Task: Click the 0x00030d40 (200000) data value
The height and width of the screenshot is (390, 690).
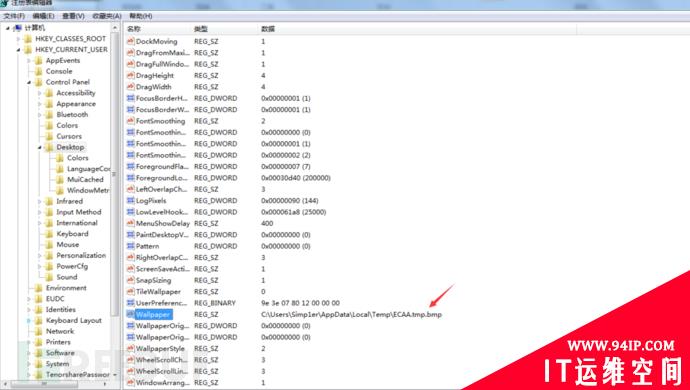Action: [295, 178]
